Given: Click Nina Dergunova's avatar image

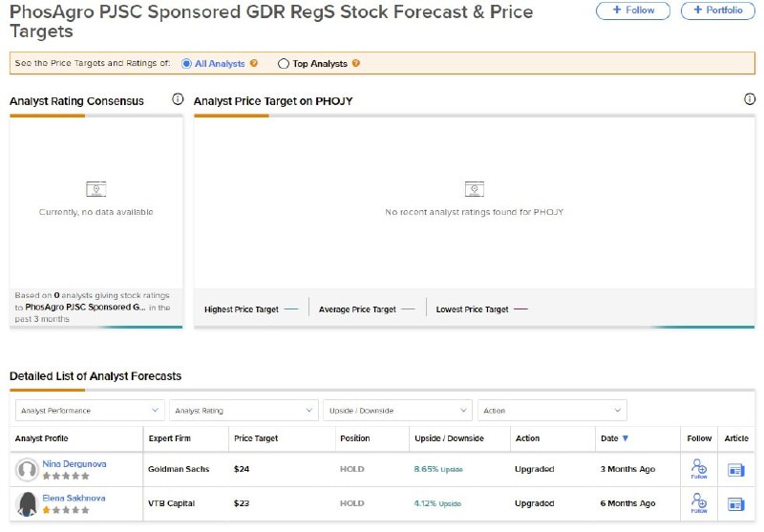Looking at the screenshot, I should (27, 470).
